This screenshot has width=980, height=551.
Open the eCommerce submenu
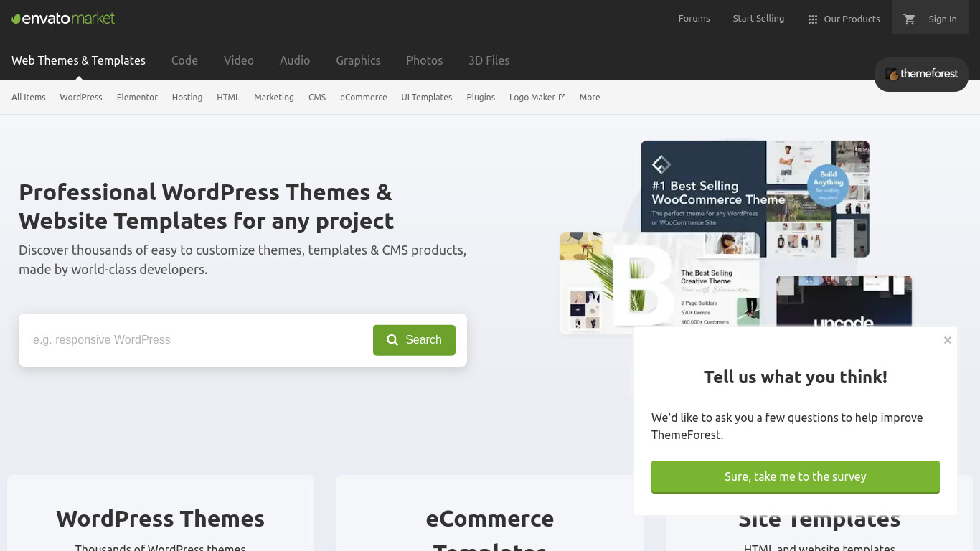pyautogui.click(x=364, y=98)
